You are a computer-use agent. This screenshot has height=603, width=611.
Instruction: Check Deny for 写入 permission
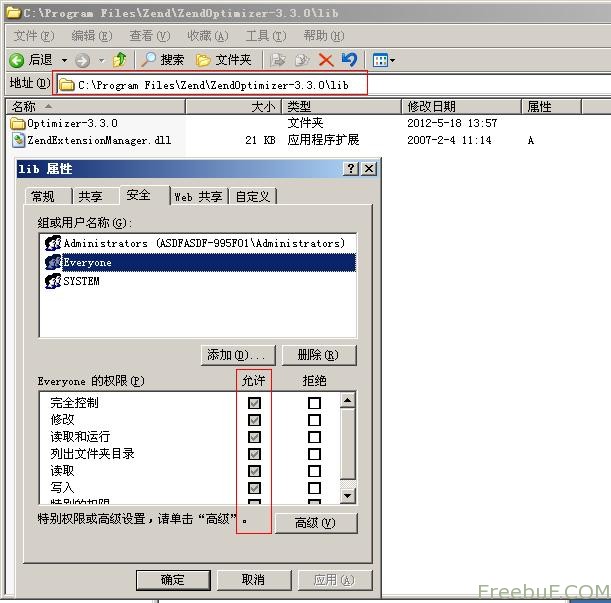(314, 488)
